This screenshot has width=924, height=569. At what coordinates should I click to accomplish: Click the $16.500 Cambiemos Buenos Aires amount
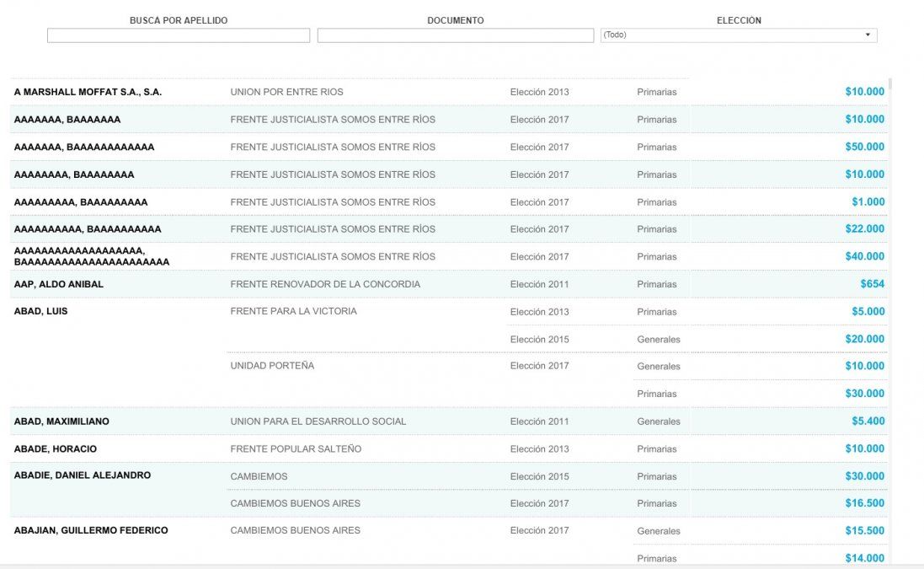[x=864, y=503]
